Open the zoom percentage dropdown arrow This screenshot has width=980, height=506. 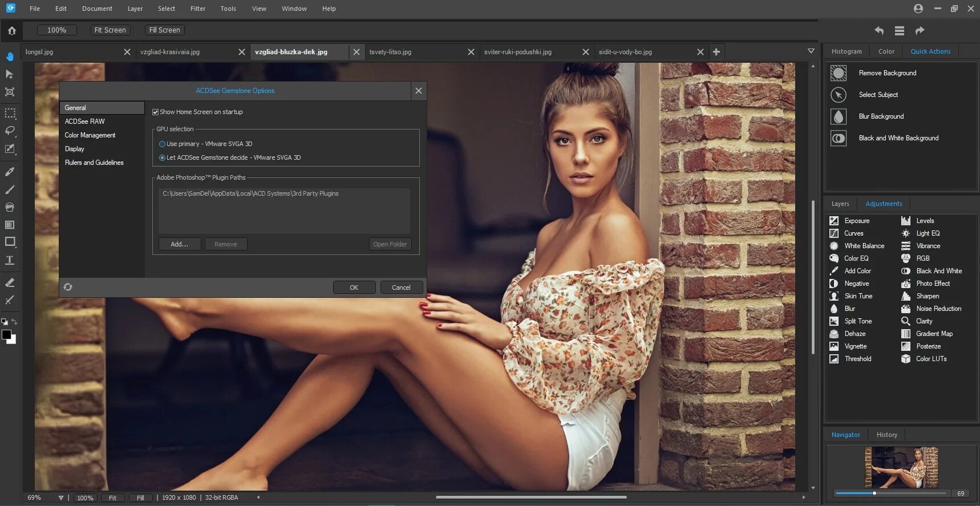[61, 498]
